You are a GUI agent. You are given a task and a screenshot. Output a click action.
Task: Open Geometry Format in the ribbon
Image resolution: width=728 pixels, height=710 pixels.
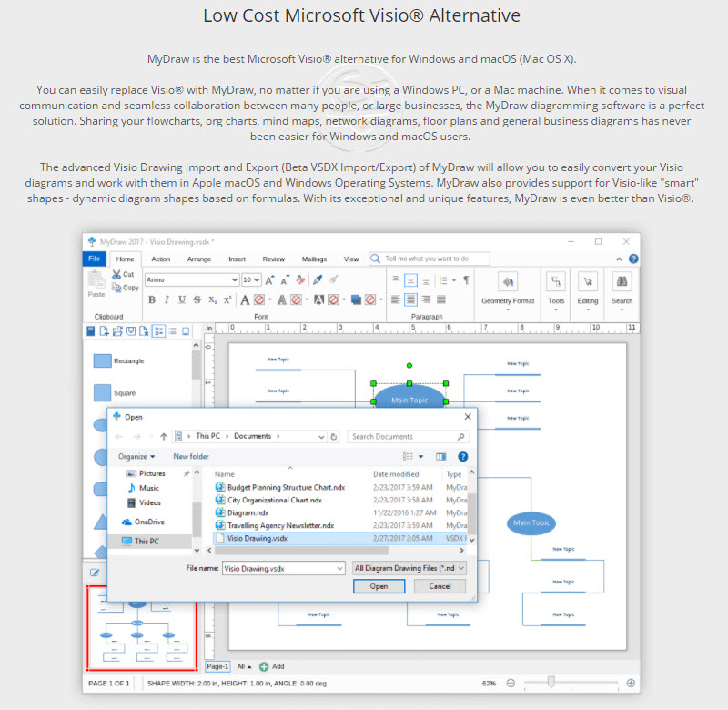(x=508, y=289)
